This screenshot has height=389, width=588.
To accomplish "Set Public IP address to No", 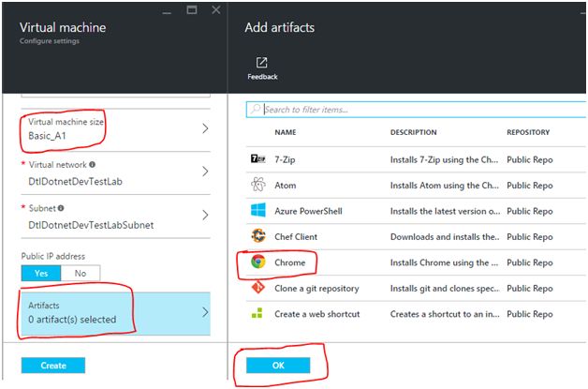I will point(81,274).
